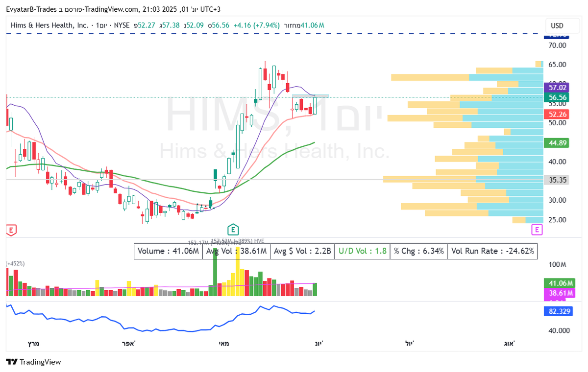
Task: Click the 40.00 price axis value
Action: pyautogui.click(x=558, y=162)
